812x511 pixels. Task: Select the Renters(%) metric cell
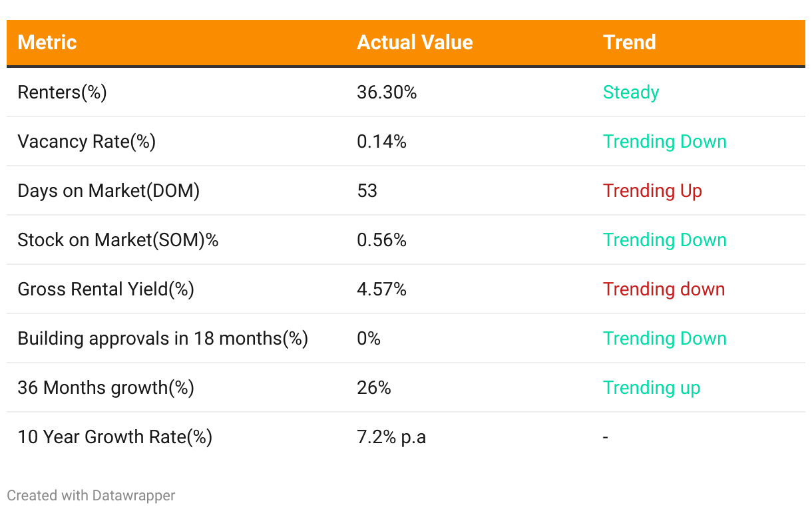[x=62, y=92]
